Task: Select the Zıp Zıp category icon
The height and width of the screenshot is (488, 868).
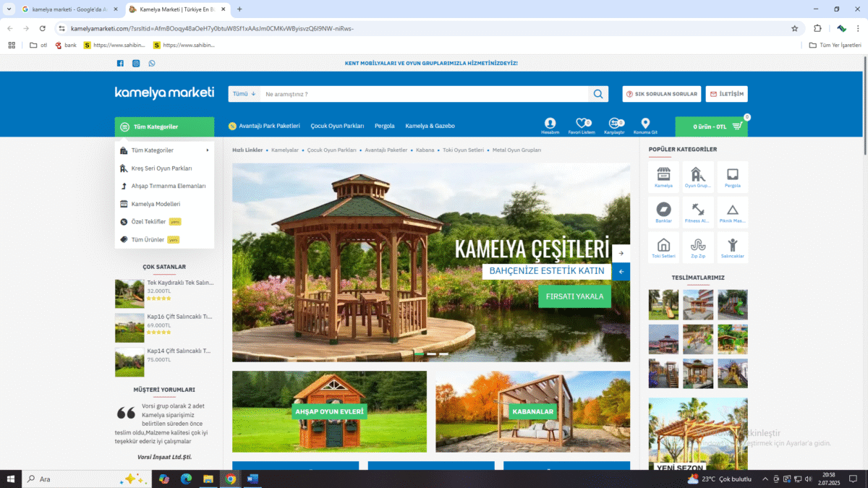Action: tap(698, 245)
